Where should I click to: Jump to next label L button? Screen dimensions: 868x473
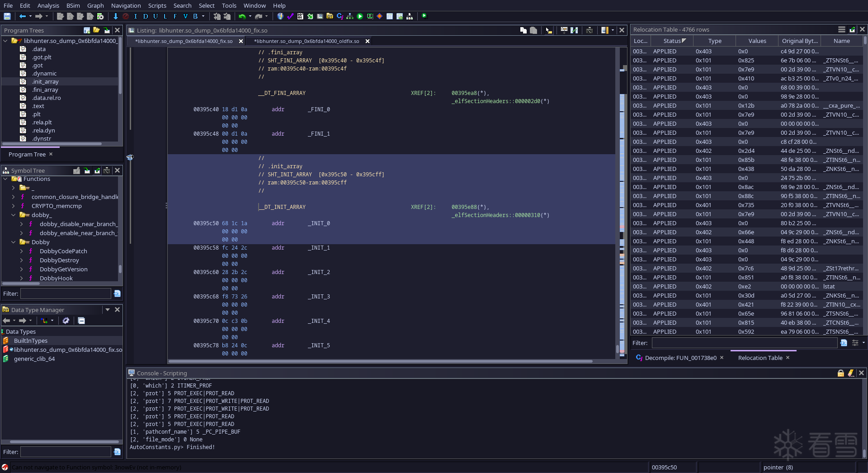coord(165,16)
